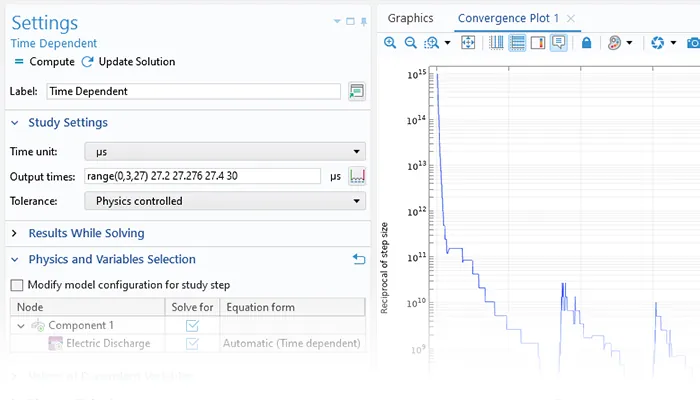This screenshot has height=400, width=700.
Task: Click the Zoom Extents icon
Action: (x=467, y=43)
